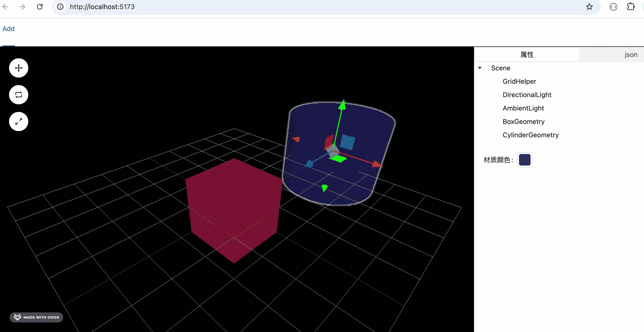Select Scene in the tree
This screenshot has width=644, height=332.
point(501,68)
